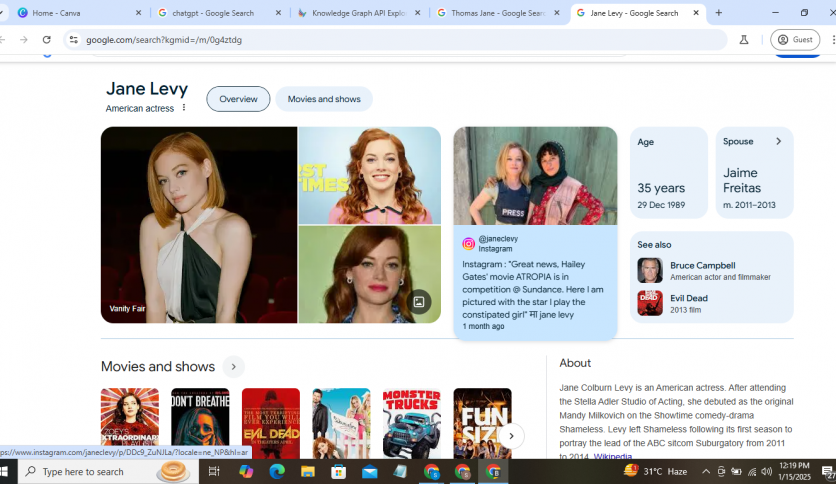
Task: Click the more images icon on photo
Action: click(x=419, y=302)
